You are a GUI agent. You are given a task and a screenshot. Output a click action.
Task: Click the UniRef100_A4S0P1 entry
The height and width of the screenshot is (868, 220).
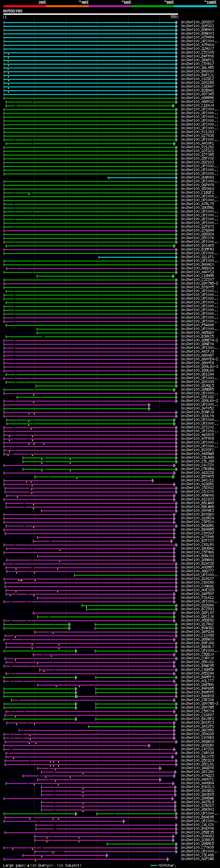click(x=197, y=144)
